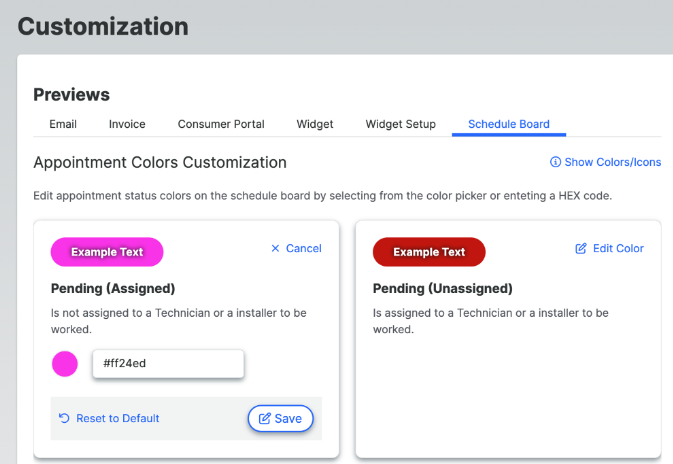Image resolution: width=673 pixels, height=464 pixels.
Task: Click the pencil icon inside Save button
Action: 264,419
